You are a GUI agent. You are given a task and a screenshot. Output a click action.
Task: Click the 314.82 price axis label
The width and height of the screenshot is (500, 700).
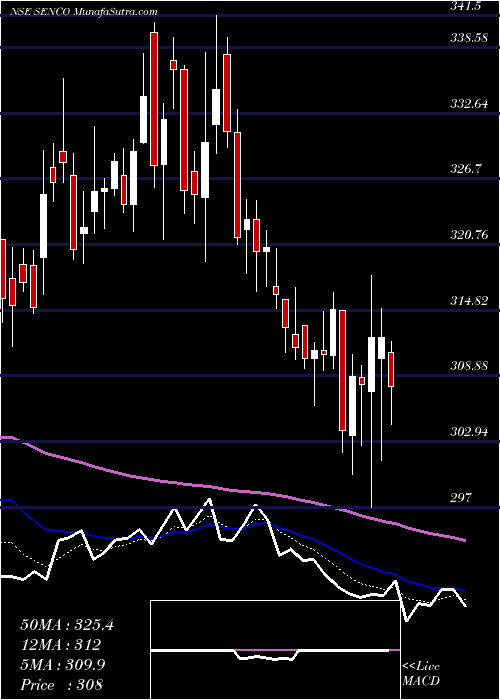(x=468, y=300)
